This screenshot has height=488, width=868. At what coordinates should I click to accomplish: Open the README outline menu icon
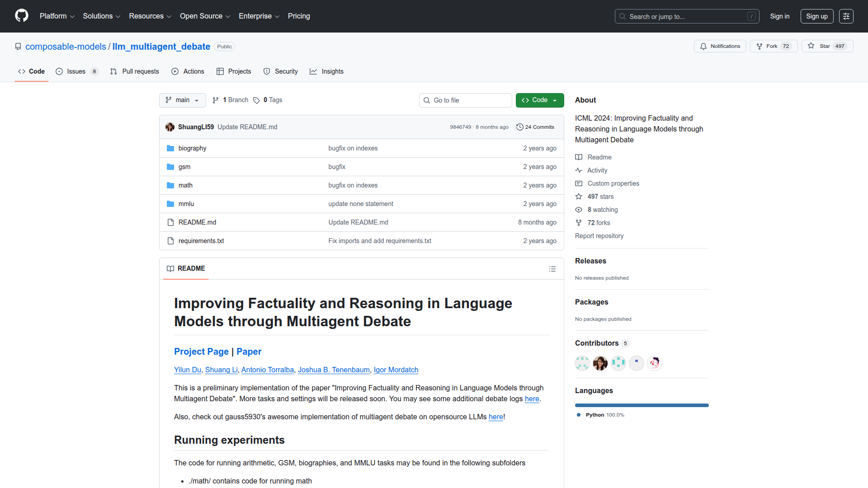click(x=552, y=269)
